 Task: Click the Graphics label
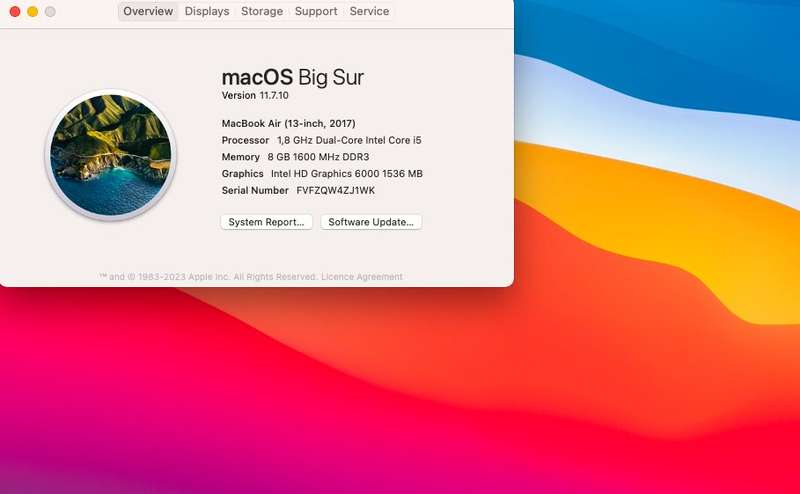point(242,174)
